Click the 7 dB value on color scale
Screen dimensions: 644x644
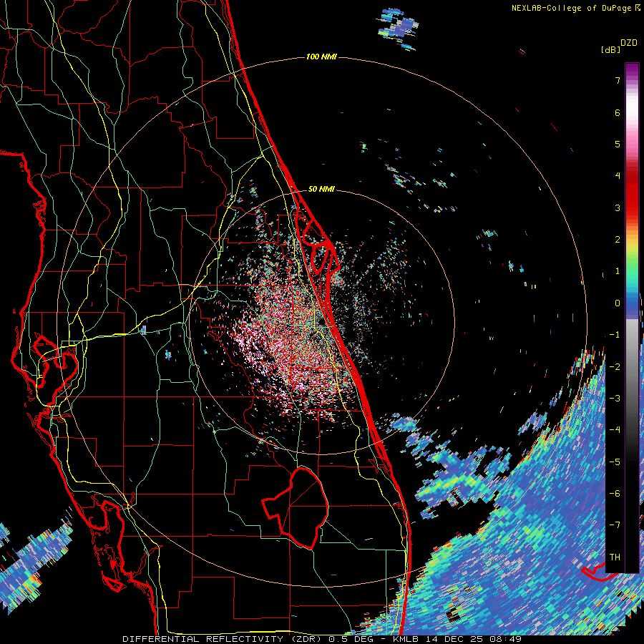618,80
